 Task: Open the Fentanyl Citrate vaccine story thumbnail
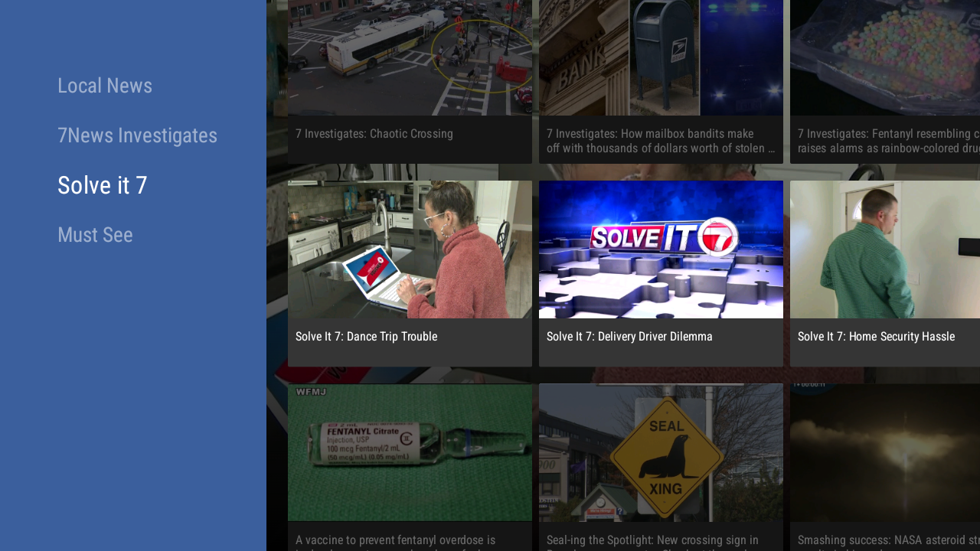point(410,452)
